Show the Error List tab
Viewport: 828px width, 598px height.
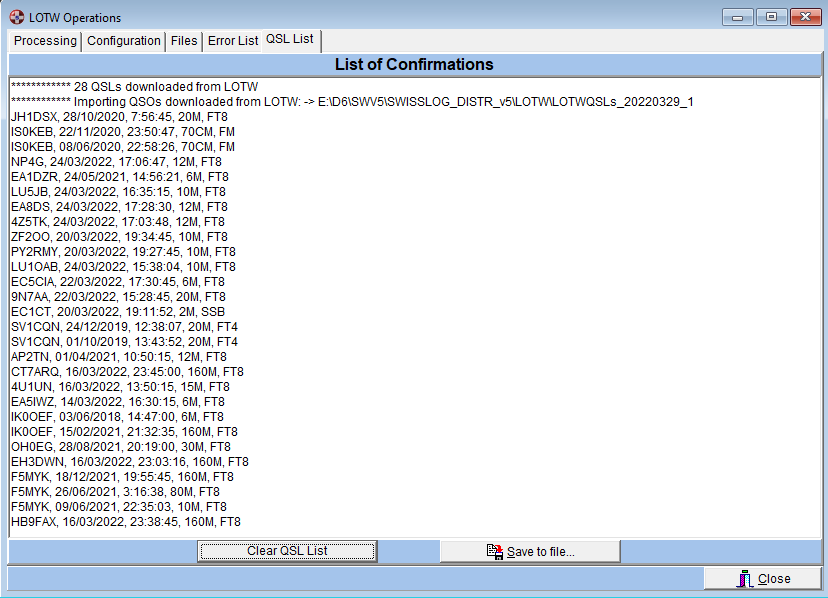(233, 41)
